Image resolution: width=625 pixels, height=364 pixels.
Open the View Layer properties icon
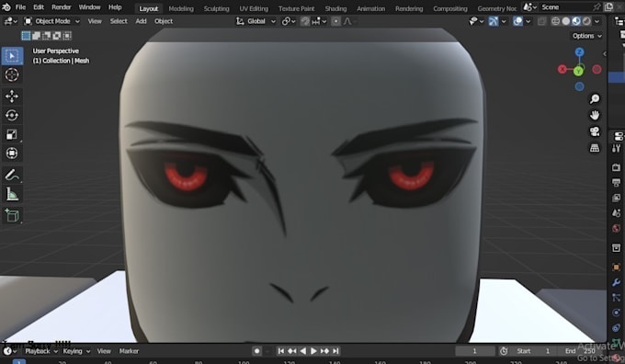tap(616, 198)
